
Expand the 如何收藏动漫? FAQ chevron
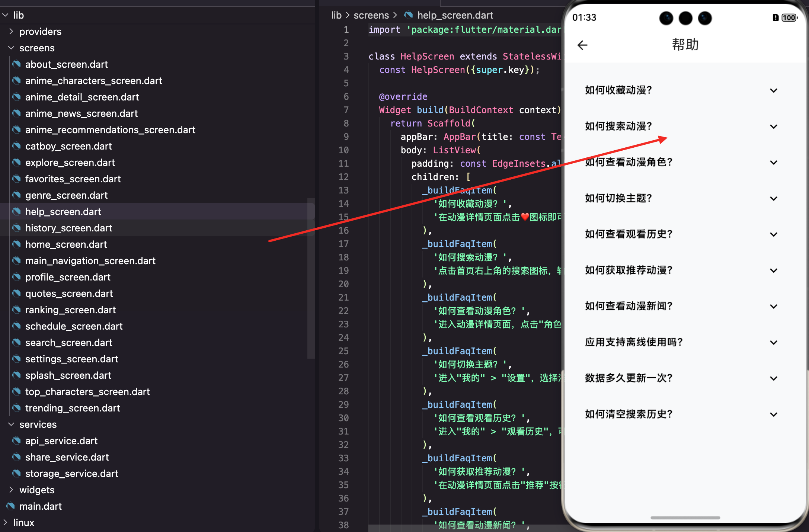pyautogui.click(x=773, y=90)
